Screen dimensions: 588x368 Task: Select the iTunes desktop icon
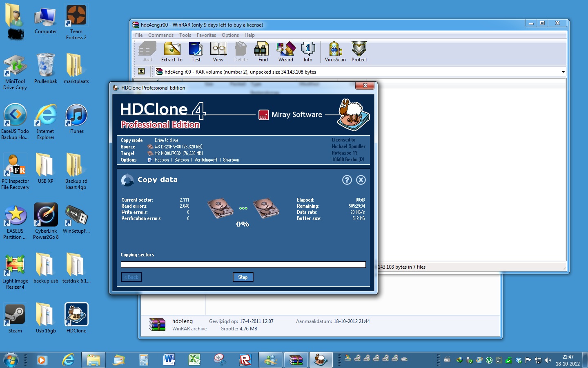pyautogui.click(x=76, y=119)
